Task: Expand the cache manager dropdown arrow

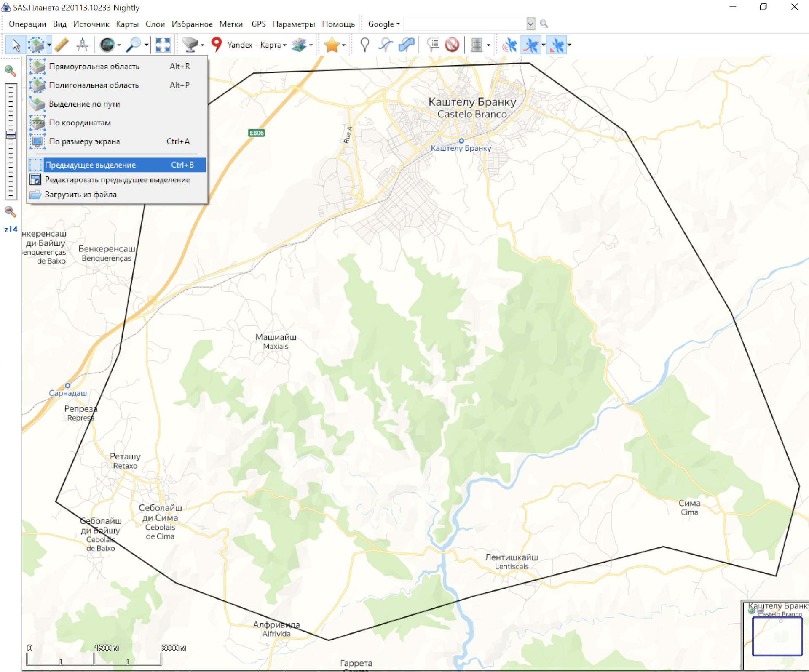Action: point(488,45)
